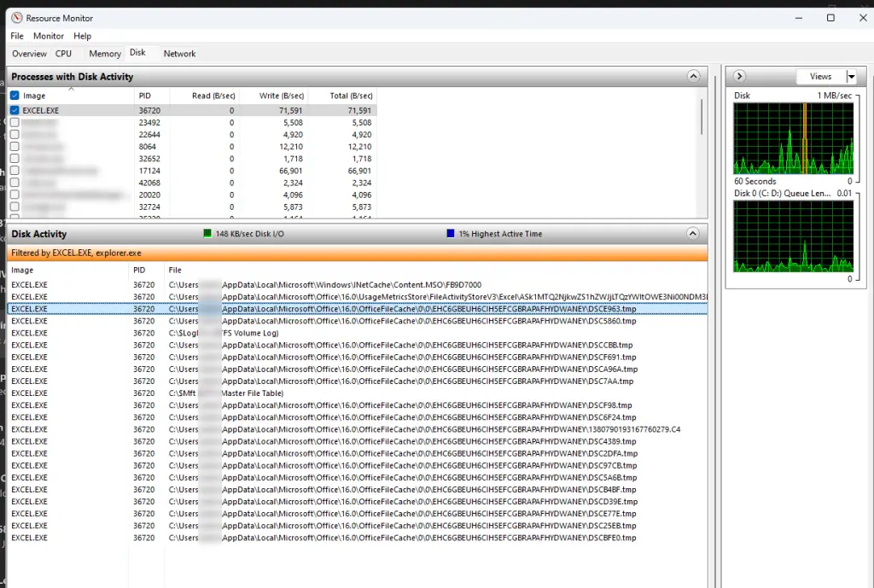Open the File menu
Image resolution: width=874 pixels, height=588 pixels.
[x=17, y=36]
